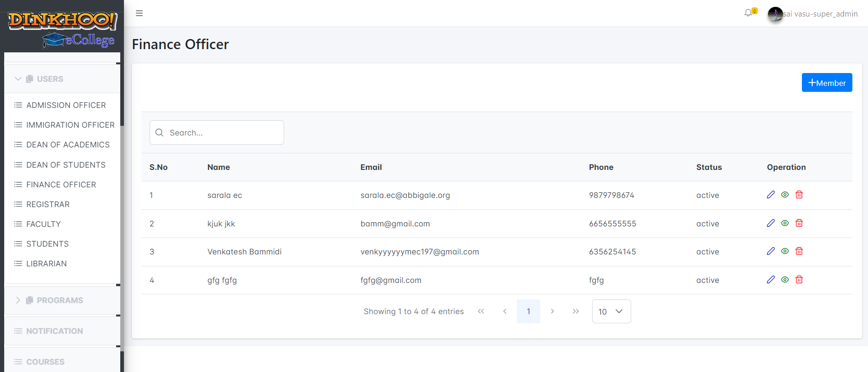Click the search magnifier icon
Screen dimensions: 868x372
159,133
